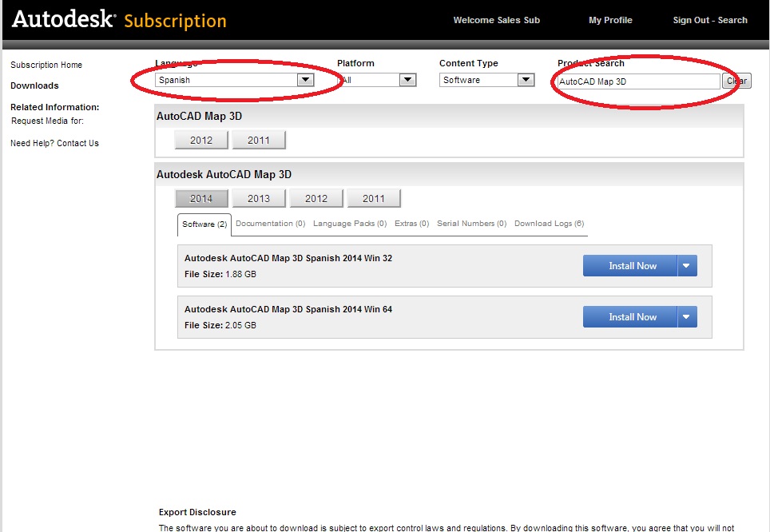The height and width of the screenshot is (532, 770).
Task: Switch to the Serial Numbers (0) tab
Action: tap(472, 224)
